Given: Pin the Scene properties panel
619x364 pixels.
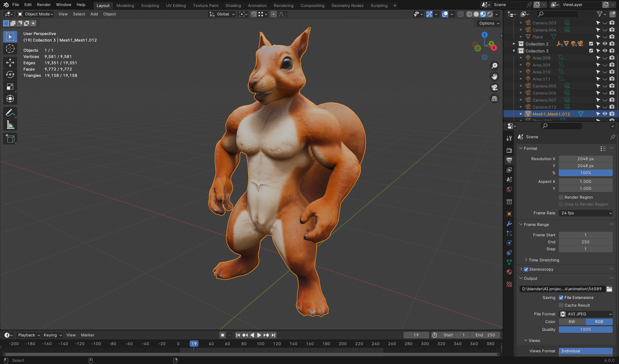Looking at the screenshot, I should [613, 137].
